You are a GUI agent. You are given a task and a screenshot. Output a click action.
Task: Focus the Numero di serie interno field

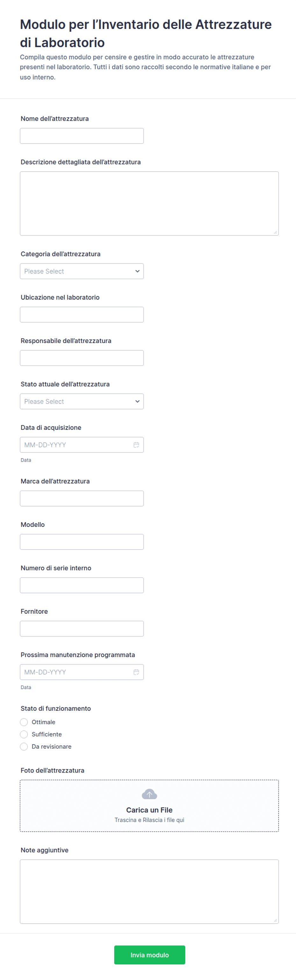click(82, 585)
